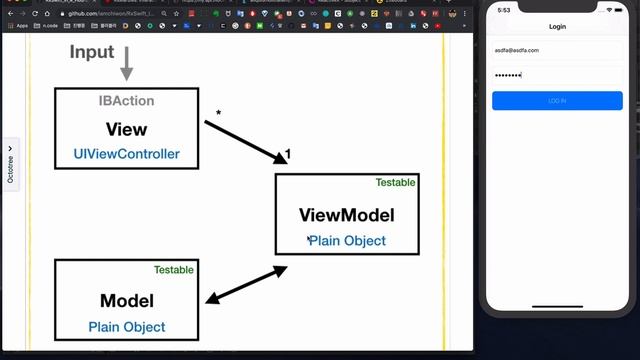Image resolution: width=640 pixels, height=360 pixels.
Task: Open the browser home page
Action: (47, 13)
